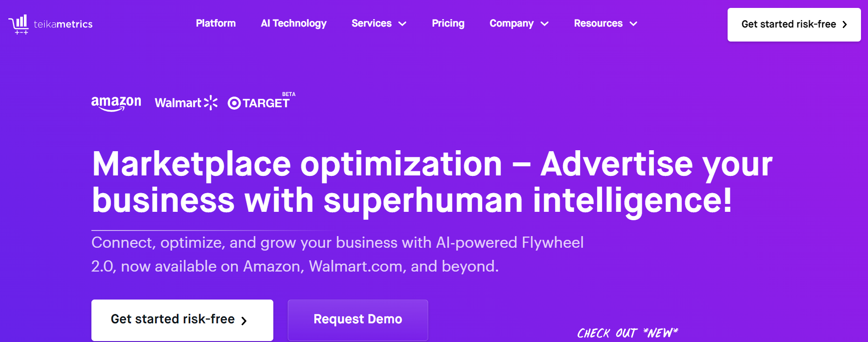
Task: Click the BETA badge above Target
Action: [289, 94]
